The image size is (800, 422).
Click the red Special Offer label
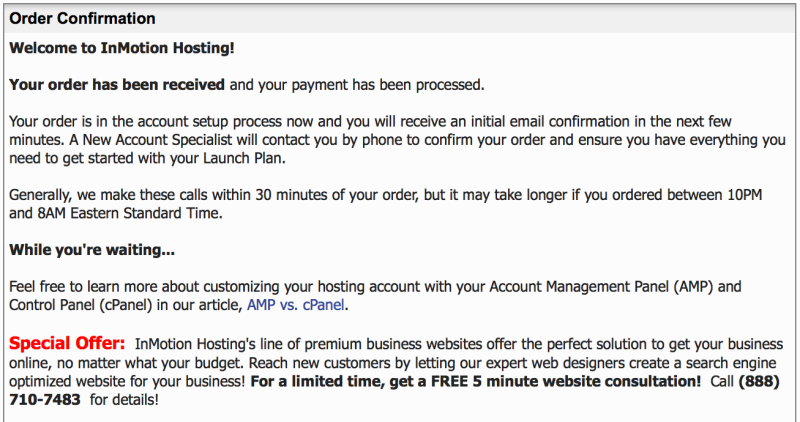(x=67, y=343)
